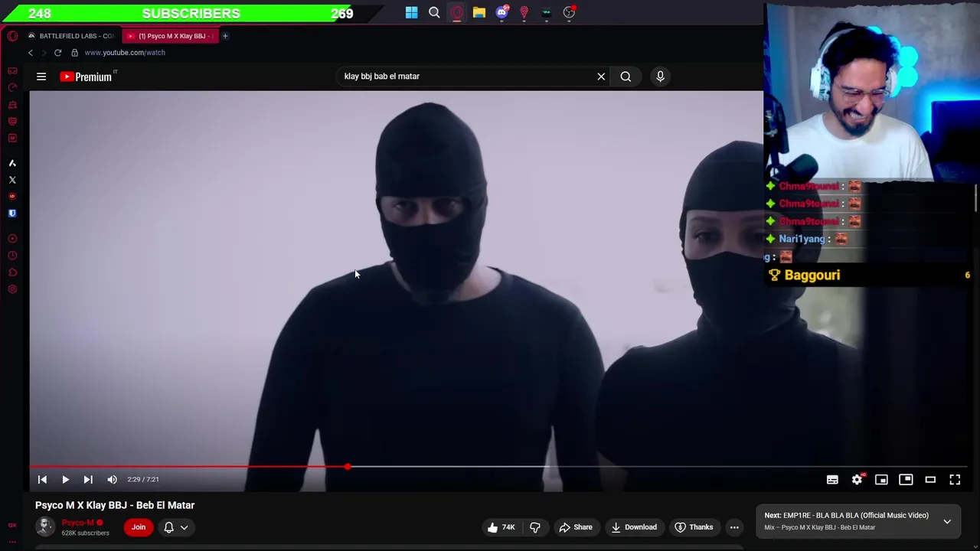Image resolution: width=980 pixels, height=551 pixels.
Task: Reload the current page
Action: pos(57,53)
